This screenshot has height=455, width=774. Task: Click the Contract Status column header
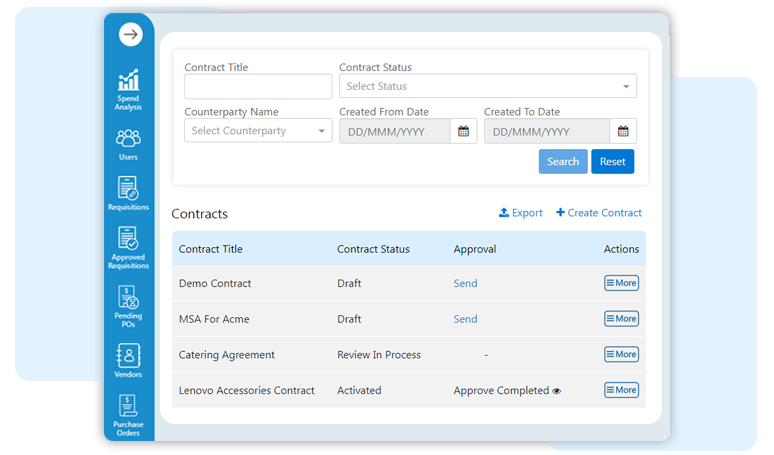pos(373,249)
